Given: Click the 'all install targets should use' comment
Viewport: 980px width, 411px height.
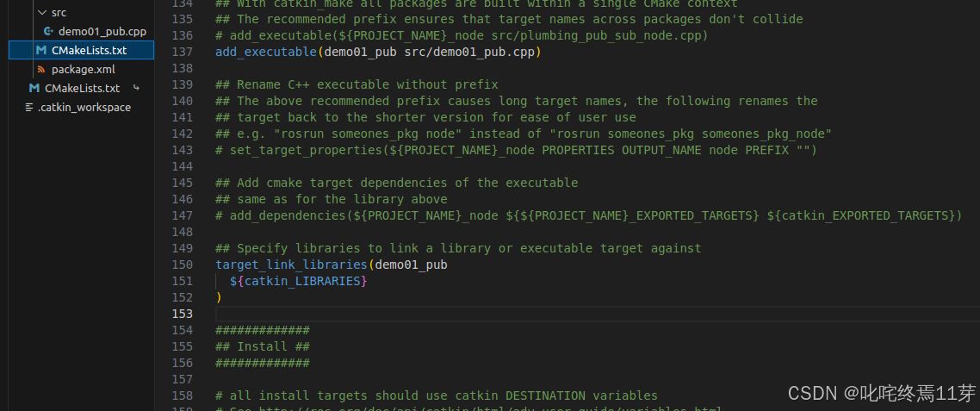Looking at the screenshot, I should tap(437, 395).
